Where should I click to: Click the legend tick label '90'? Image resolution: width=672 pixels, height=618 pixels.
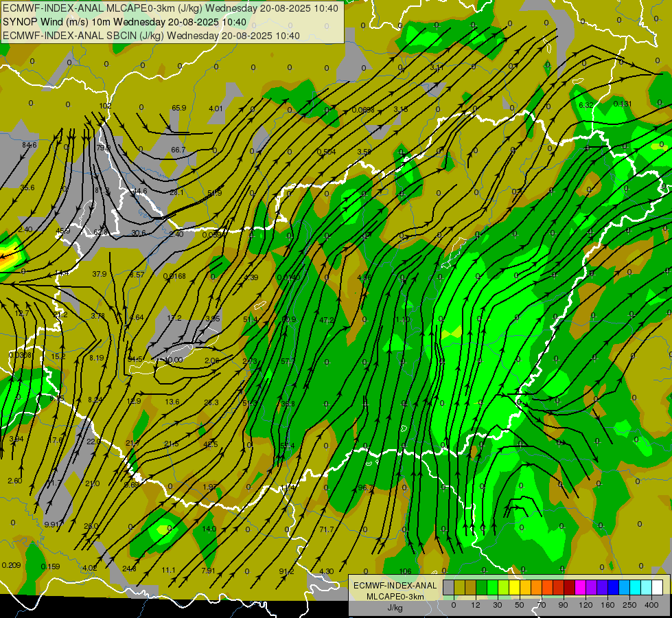coord(563,605)
